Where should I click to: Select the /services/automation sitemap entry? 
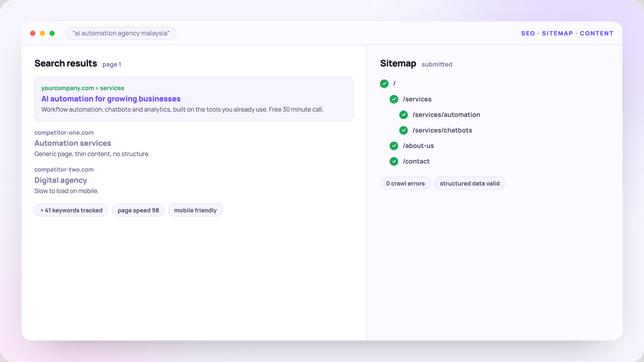(446, 115)
